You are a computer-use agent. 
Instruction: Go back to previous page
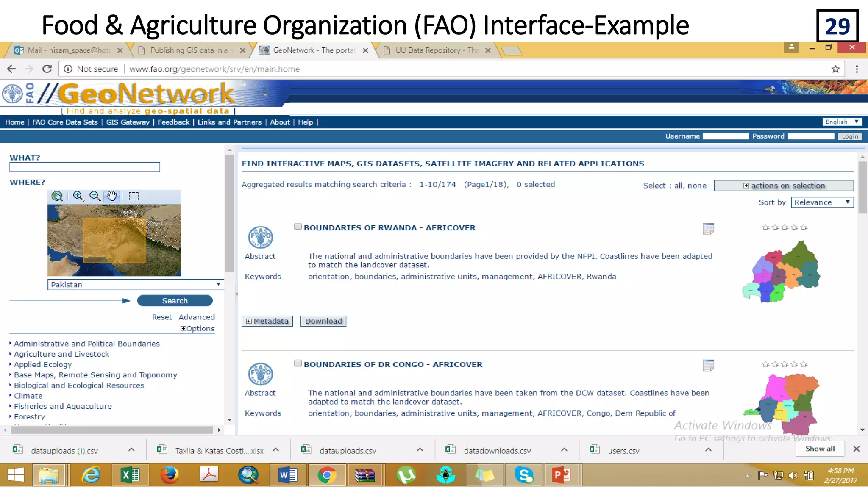(11, 69)
